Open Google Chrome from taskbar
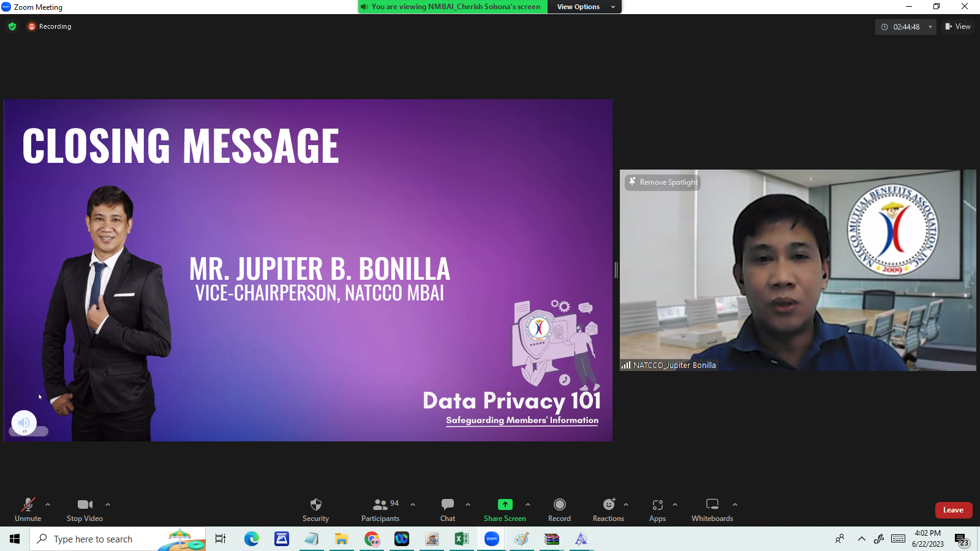The width and height of the screenshot is (980, 551). [x=372, y=539]
